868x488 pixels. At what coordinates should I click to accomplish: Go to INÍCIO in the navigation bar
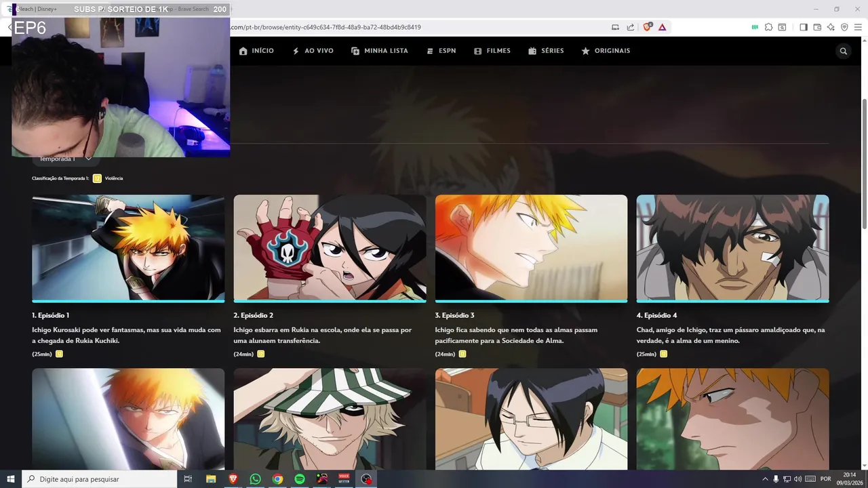[257, 51]
